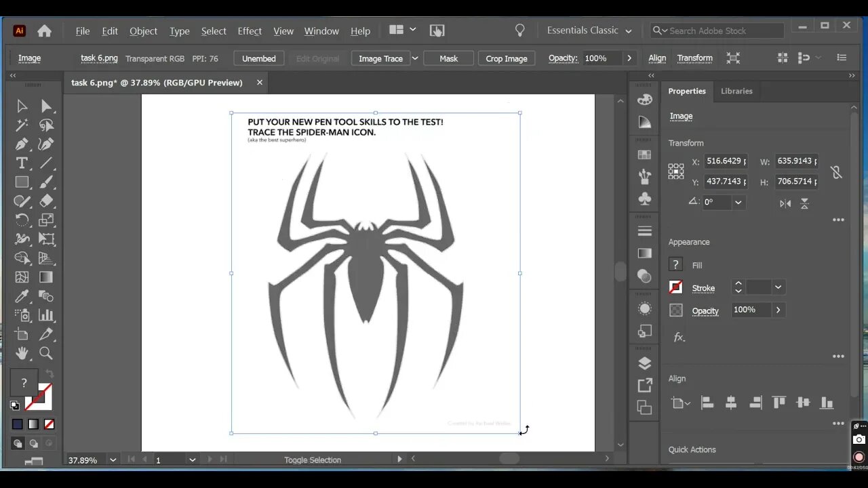Click the Image Trace button

tap(380, 58)
